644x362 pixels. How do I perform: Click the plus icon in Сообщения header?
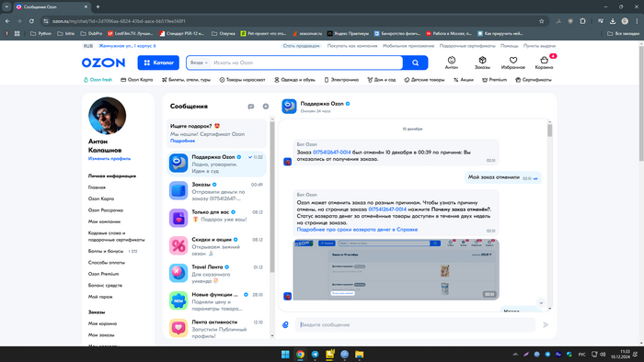266,107
